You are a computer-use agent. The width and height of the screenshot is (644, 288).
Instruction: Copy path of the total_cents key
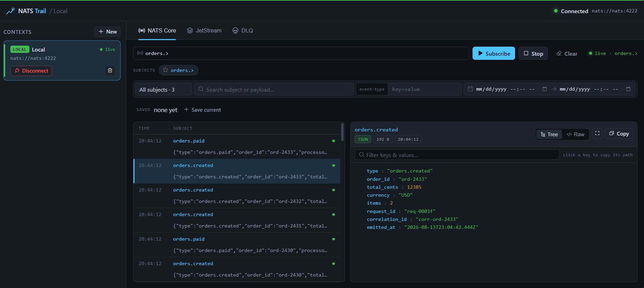pos(382,187)
